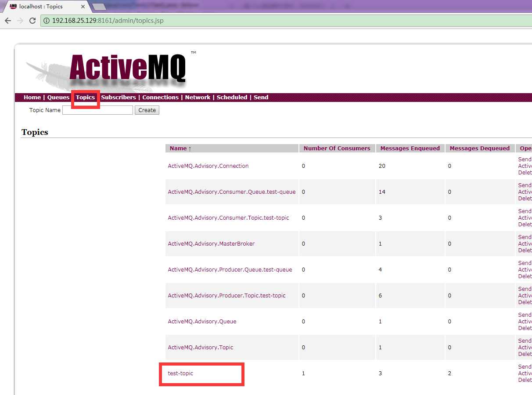Open the Home menu item
Image resolution: width=532 pixels, height=395 pixels.
tap(32, 98)
